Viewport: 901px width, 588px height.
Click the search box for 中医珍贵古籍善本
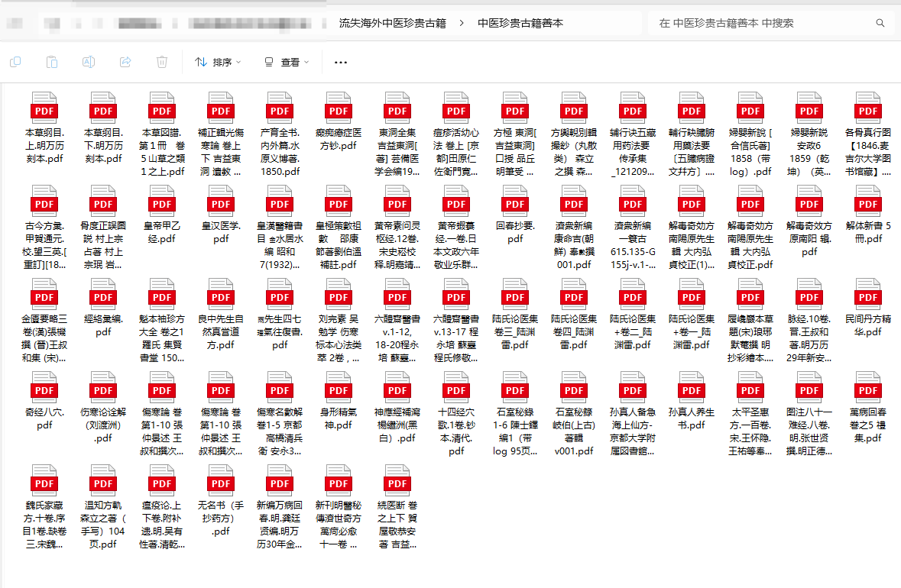click(757, 23)
